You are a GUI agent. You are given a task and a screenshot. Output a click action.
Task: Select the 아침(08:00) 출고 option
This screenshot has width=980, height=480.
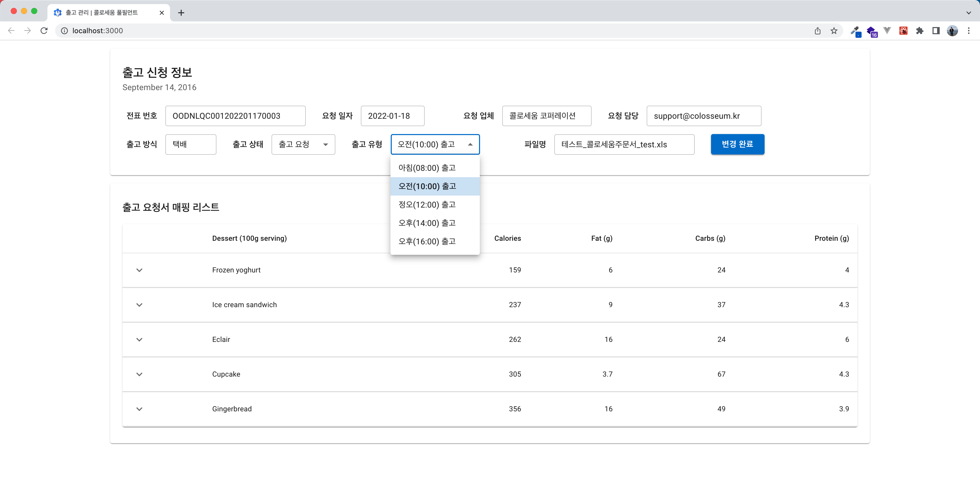pos(426,167)
